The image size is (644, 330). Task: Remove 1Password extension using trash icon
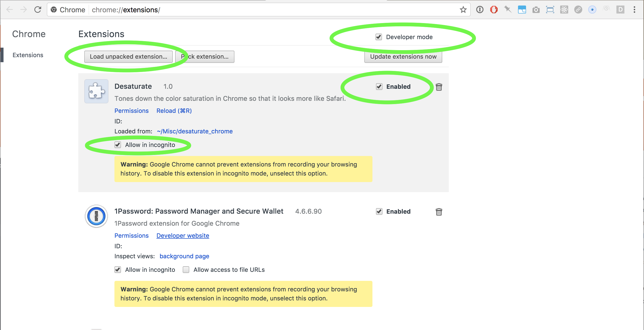(x=439, y=212)
